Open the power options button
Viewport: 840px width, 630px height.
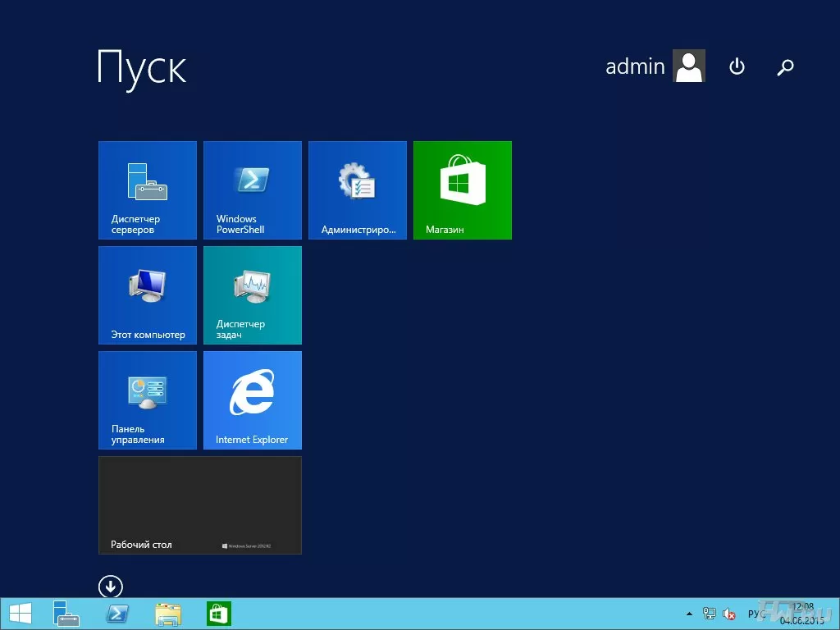click(737, 66)
